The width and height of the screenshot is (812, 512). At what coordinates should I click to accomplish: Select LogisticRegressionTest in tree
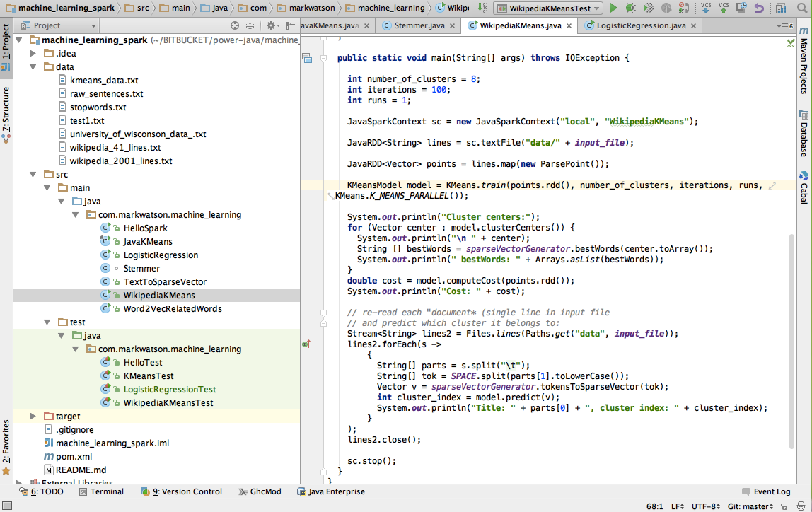point(169,390)
